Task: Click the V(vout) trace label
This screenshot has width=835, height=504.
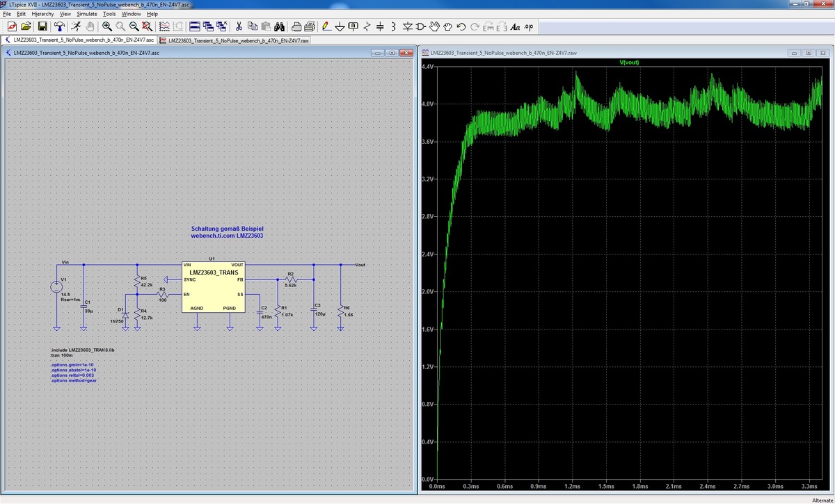Action: click(628, 63)
